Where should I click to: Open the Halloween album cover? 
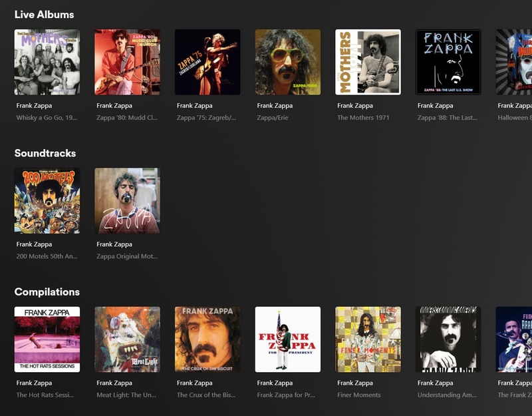pyautogui.click(x=513, y=62)
